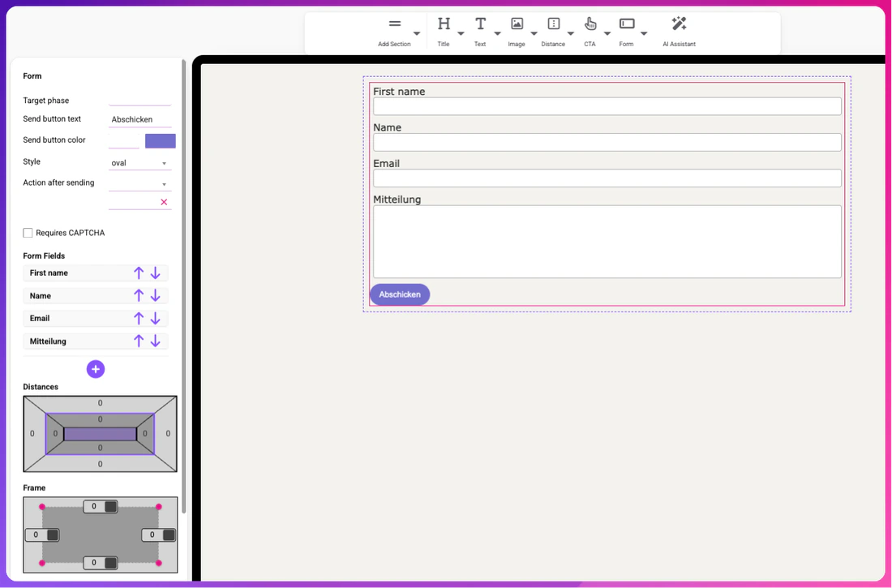This screenshot has height=588, width=892.
Task: Click bottom-left Frame corner radius dot
Action: point(41,563)
